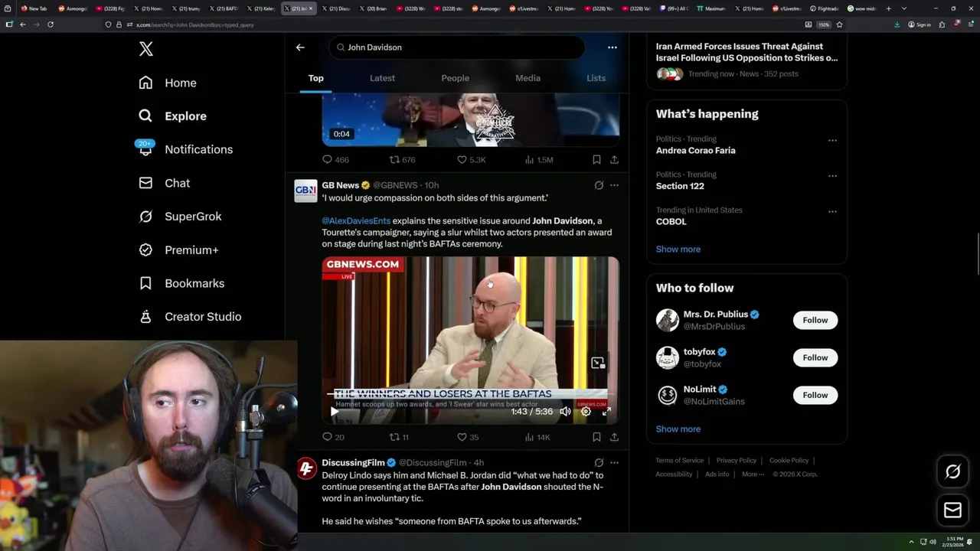
Task: Bookmark this page with star icon
Action: pyautogui.click(x=840, y=24)
